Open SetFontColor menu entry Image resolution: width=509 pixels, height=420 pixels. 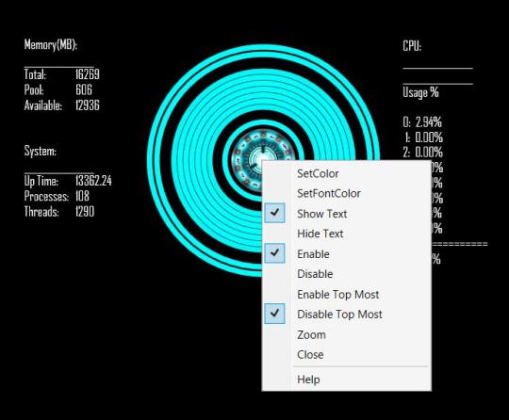[x=346, y=194]
